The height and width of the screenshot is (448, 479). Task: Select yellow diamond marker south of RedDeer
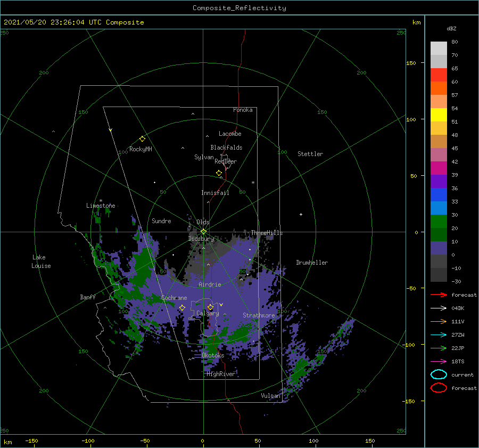point(219,173)
